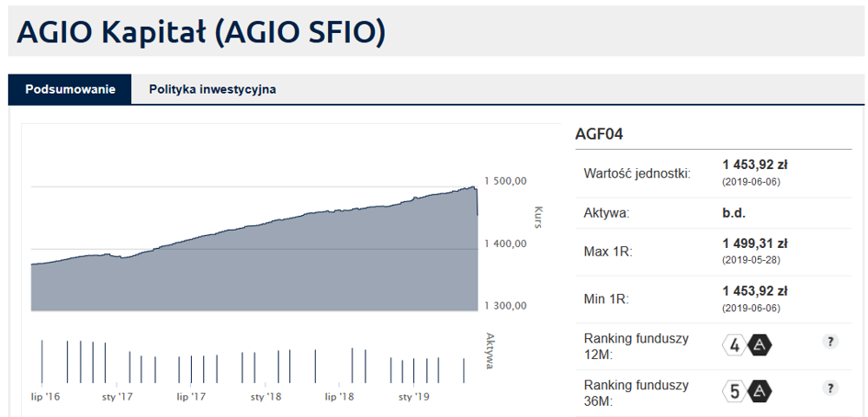Click the sharp drop at chart's end
This screenshot has width=868, height=417.
[x=477, y=201]
